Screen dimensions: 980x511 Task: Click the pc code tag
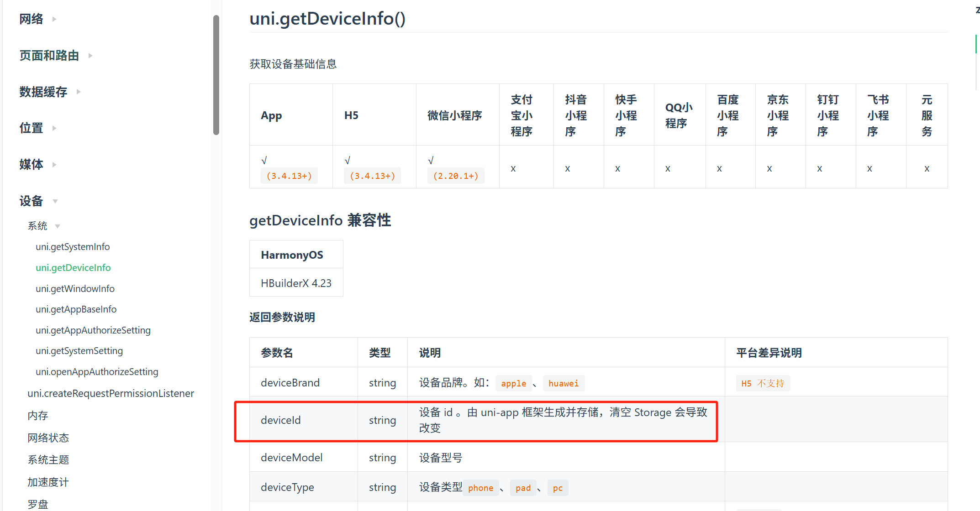[558, 488]
